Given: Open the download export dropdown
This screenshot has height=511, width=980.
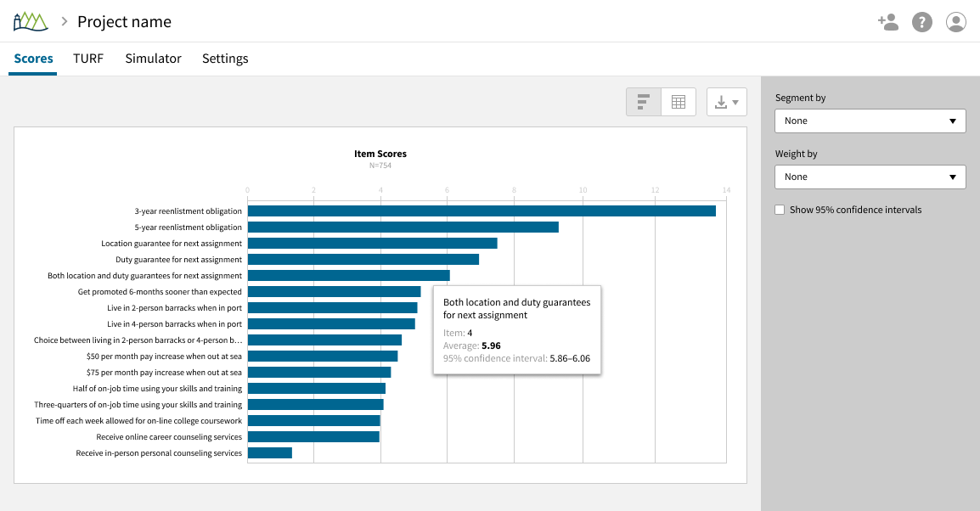Looking at the screenshot, I should click(726, 102).
